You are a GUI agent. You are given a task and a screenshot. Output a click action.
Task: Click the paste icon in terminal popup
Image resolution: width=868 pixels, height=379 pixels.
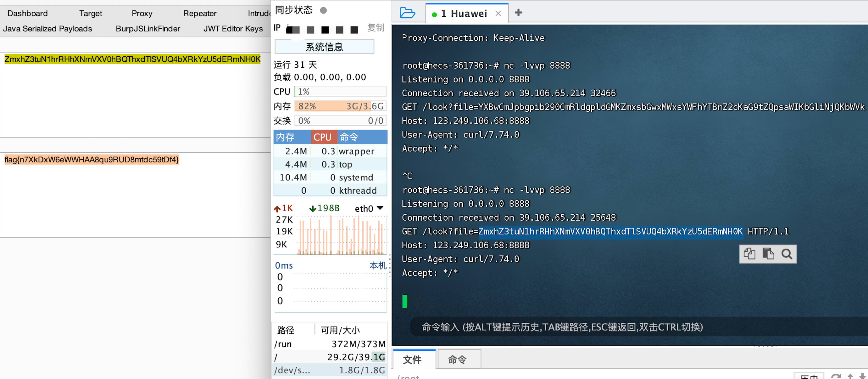click(768, 254)
